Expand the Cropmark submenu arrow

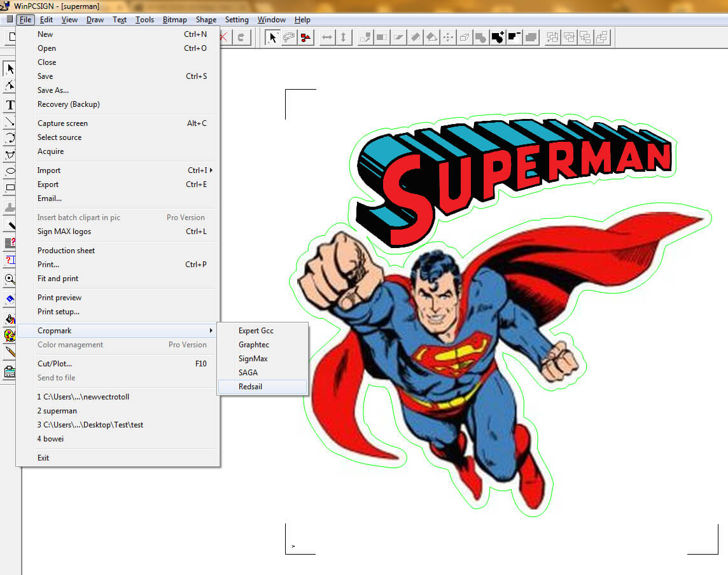[x=211, y=331]
